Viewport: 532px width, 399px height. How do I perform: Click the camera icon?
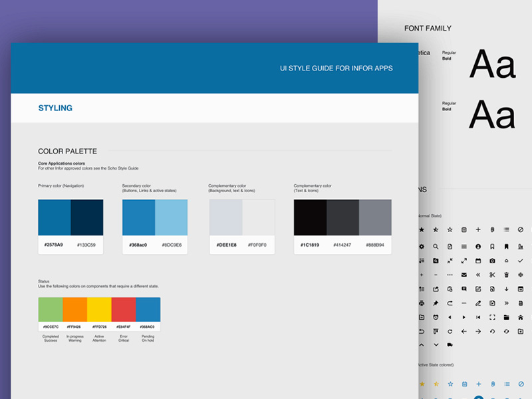(492, 261)
